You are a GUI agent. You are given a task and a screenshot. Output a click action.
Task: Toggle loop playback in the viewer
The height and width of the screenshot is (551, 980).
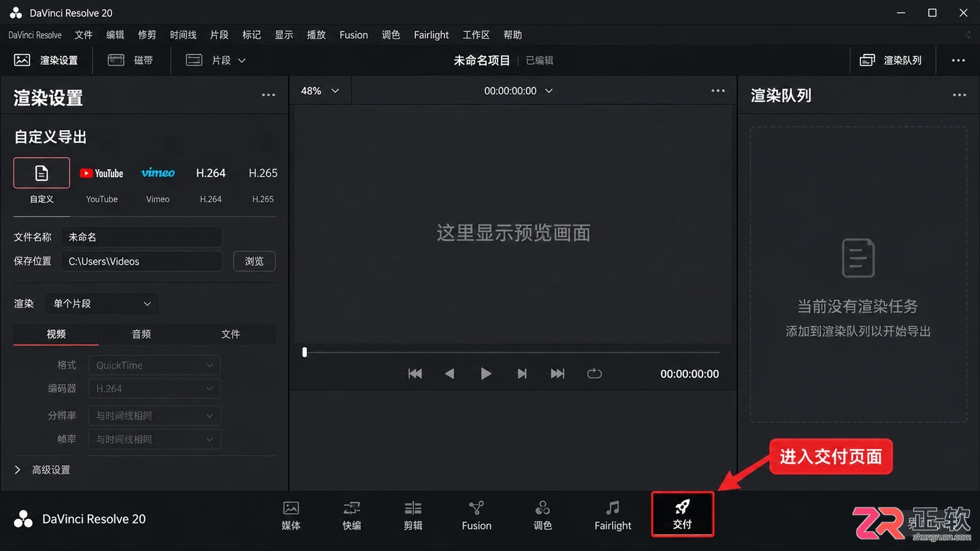pyautogui.click(x=594, y=373)
